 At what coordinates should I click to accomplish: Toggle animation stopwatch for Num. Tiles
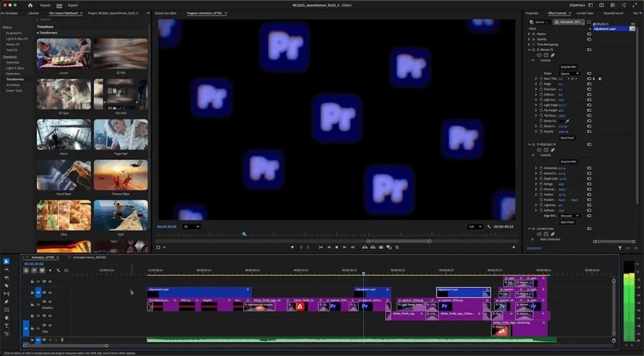click(x=541, y=79)
